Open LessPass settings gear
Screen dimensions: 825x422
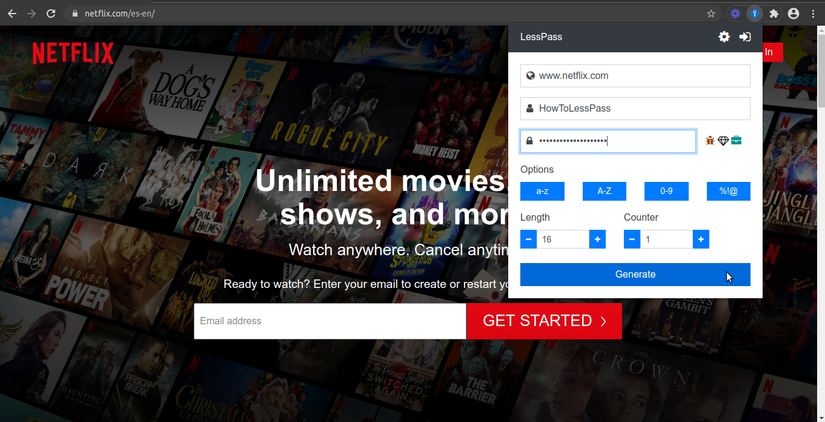pos(724,36)
